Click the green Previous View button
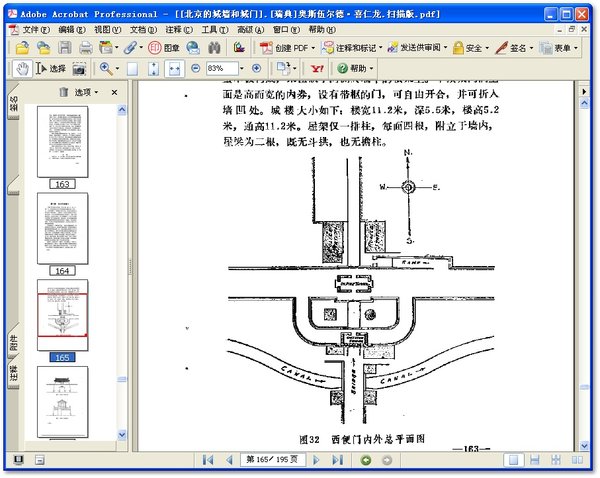This screenshot has height=478, width=600. (x=365, y=460)
